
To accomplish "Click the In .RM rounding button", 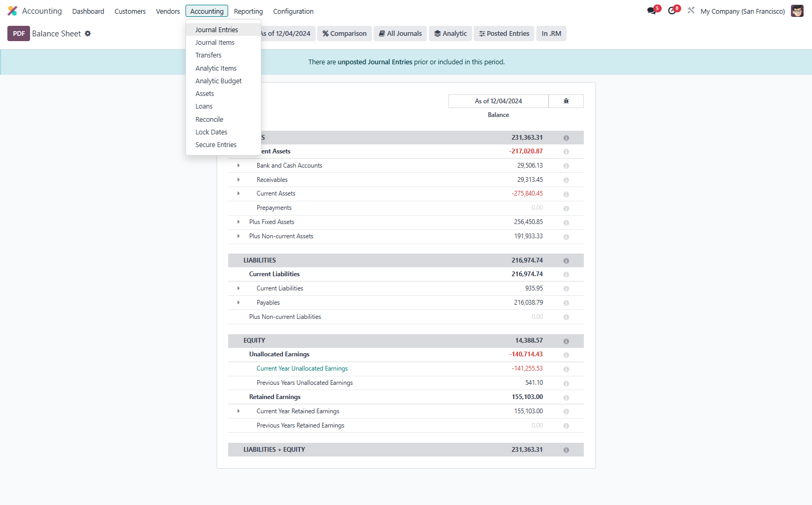I will [x=551, y=34].
